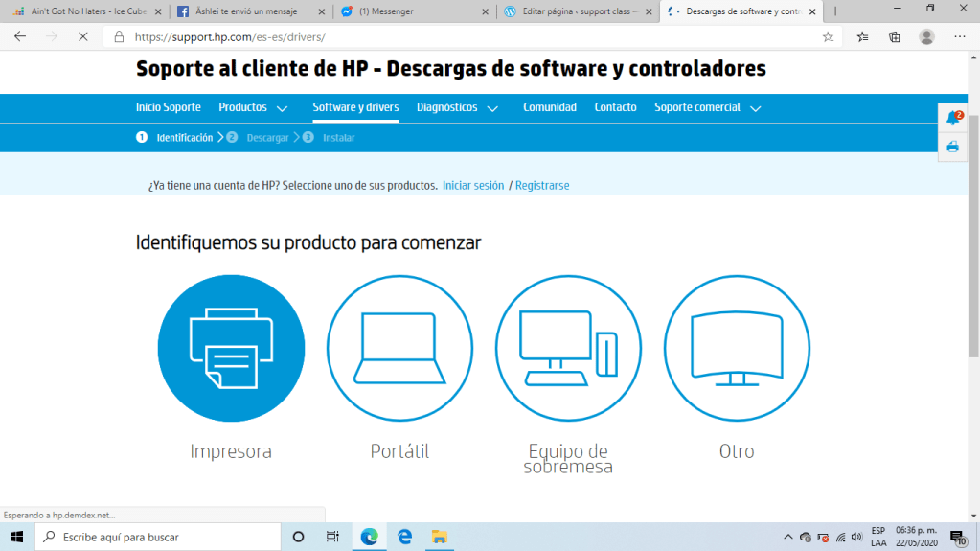980x551 pixels.
Task: Pick the Equipo de sobremesa desktop icon
Action: 568,348
